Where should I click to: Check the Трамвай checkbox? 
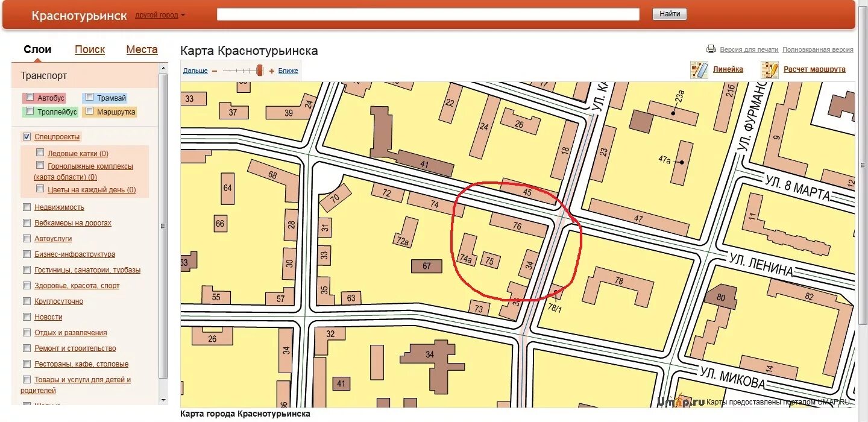pyautogui.click(x=89, y=97)
